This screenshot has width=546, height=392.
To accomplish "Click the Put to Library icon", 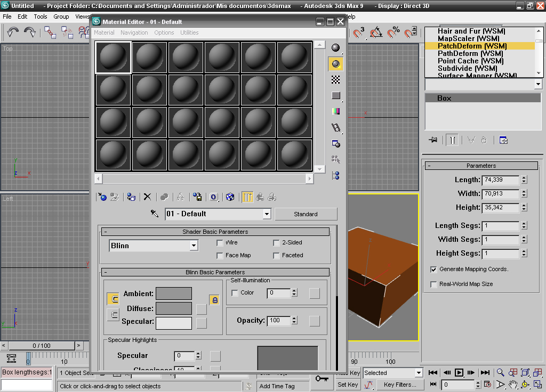I will (197, 197).
